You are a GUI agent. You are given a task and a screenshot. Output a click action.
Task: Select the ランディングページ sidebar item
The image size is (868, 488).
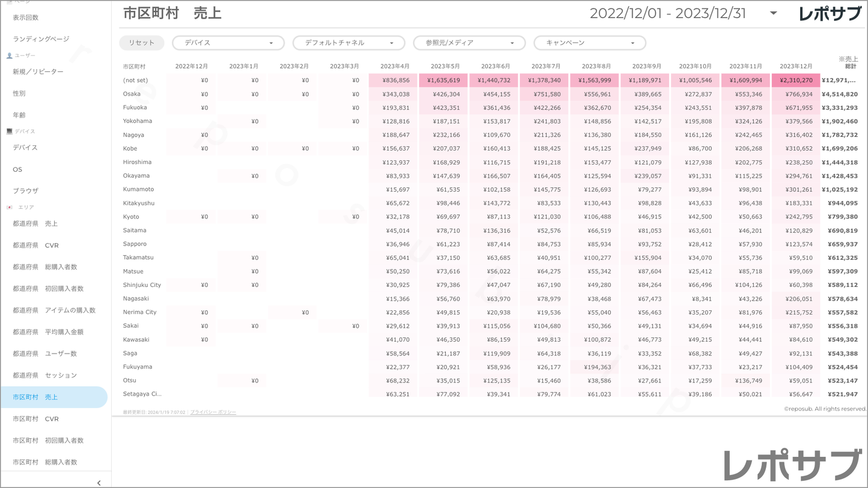click(41, 39)
